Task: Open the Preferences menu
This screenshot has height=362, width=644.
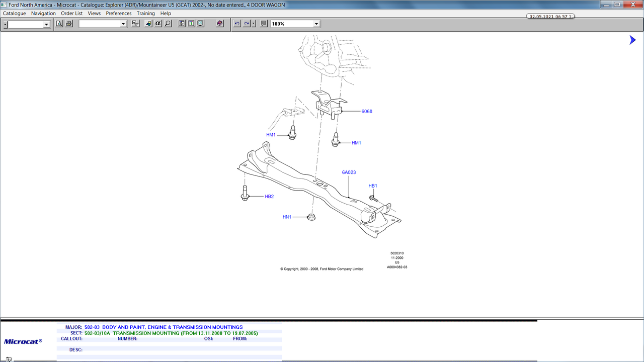Action: tap(119, 14)
